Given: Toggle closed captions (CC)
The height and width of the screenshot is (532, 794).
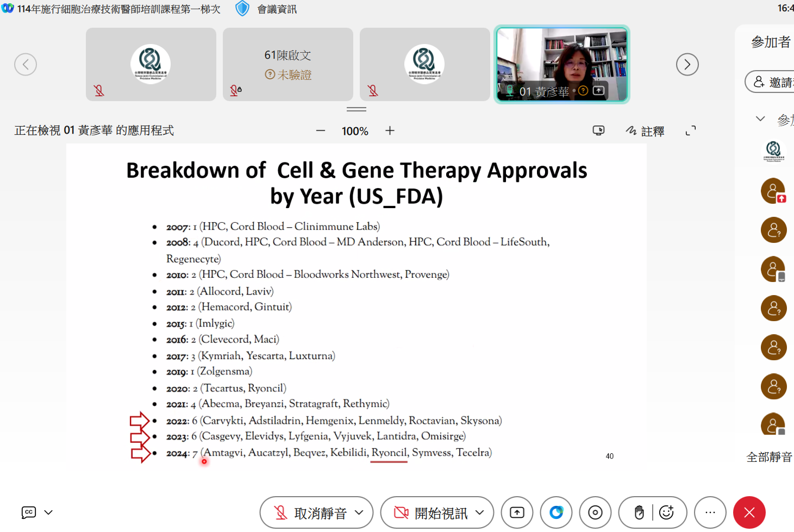Looking at the screenshot, I should coord(29,512).
